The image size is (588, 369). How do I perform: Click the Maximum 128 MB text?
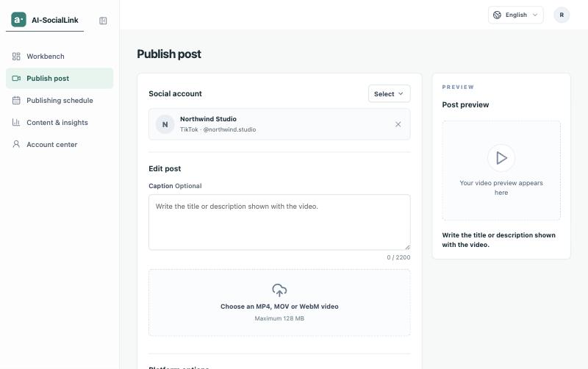pos(279,318)
